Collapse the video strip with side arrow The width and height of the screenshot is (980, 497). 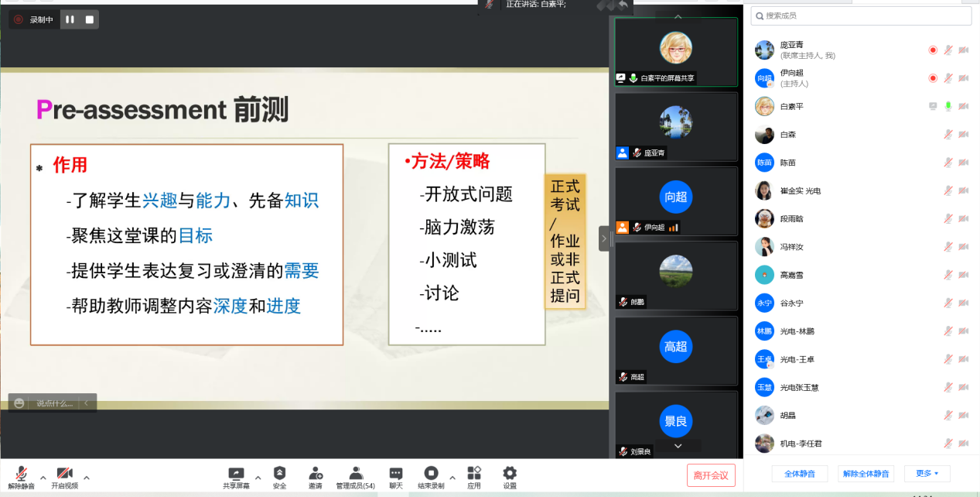604,238
